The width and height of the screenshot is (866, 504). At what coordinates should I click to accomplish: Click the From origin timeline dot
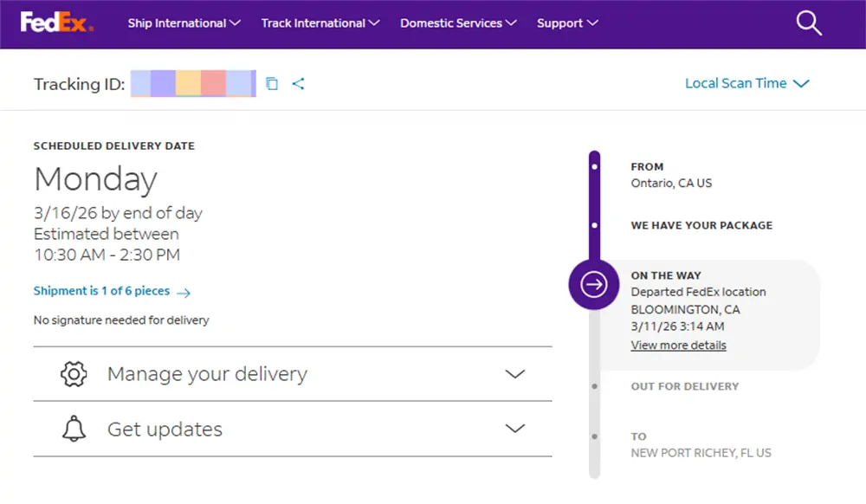594,166
